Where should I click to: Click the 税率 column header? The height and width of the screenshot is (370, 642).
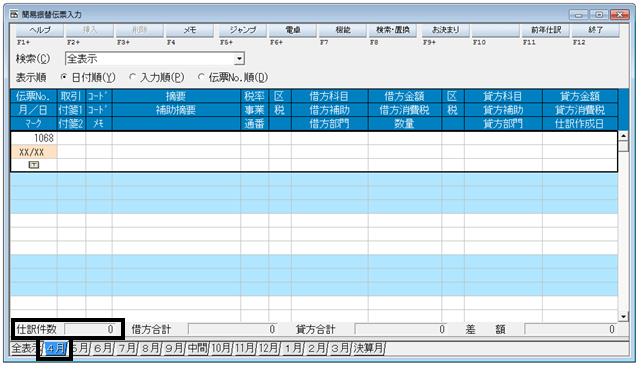(x=254, y=96)
